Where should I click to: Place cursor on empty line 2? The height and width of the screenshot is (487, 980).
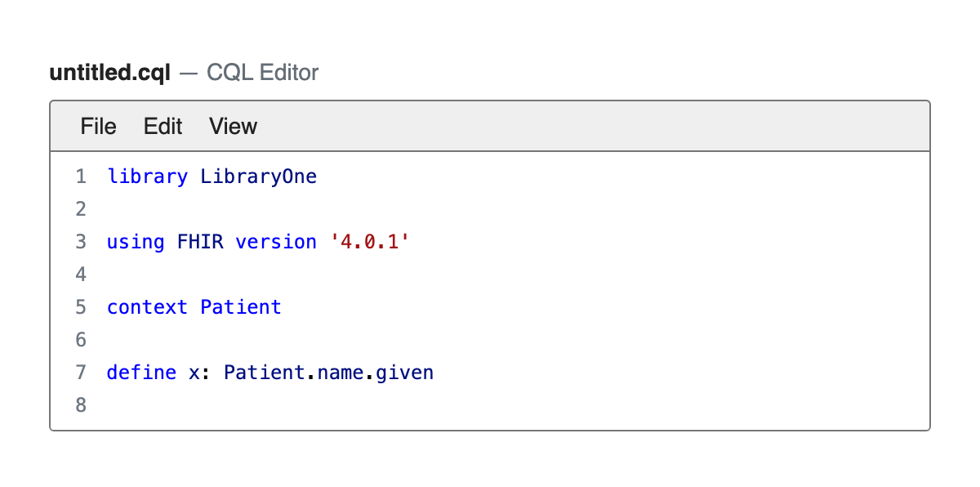(x=327, y=209)
